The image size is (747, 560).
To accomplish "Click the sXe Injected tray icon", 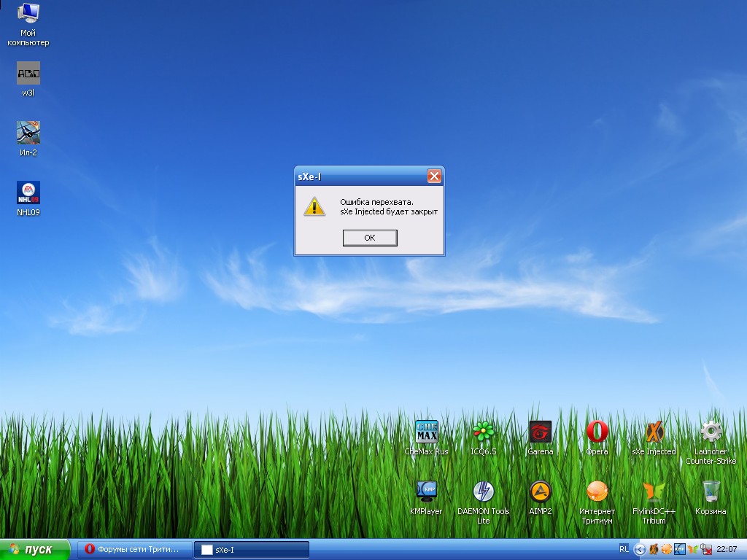I will click(x=654, y=550).
